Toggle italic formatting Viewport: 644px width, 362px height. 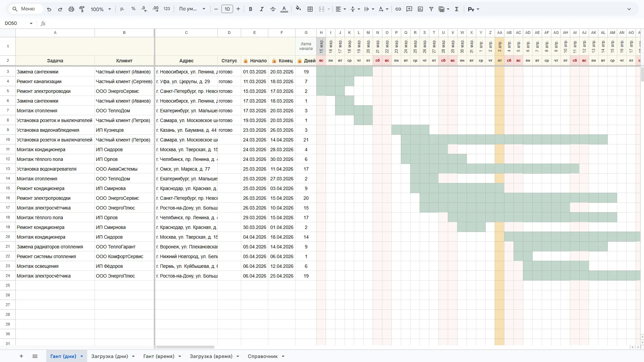pyautogui.click(x=262, y=9)
